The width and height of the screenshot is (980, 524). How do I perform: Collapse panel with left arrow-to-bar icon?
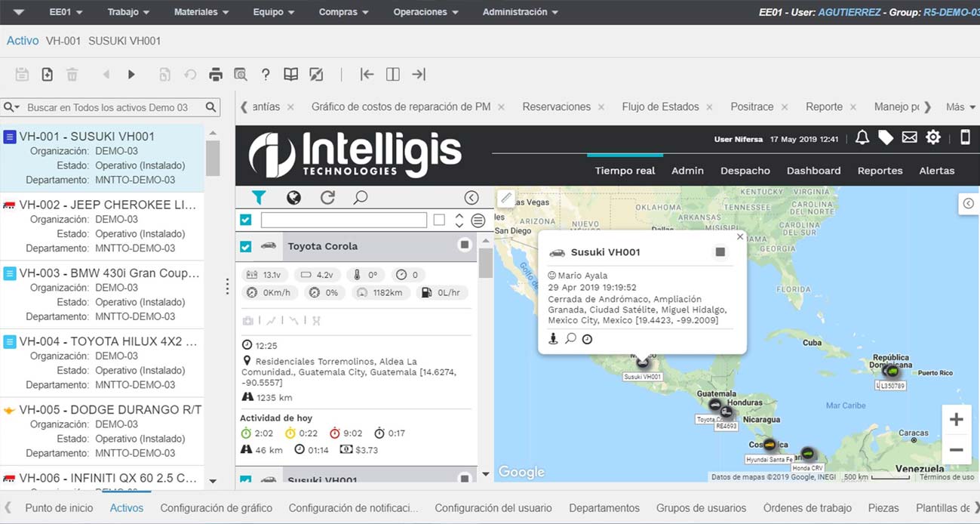(367, 74)
